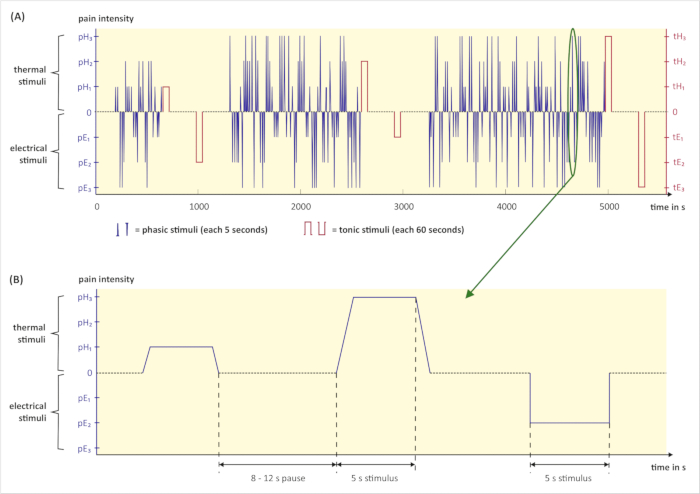Viewport: 700px width, 494px height.
Task: Click the red tonic pulse reaching tH1
Action: click(x=166, y=99)
